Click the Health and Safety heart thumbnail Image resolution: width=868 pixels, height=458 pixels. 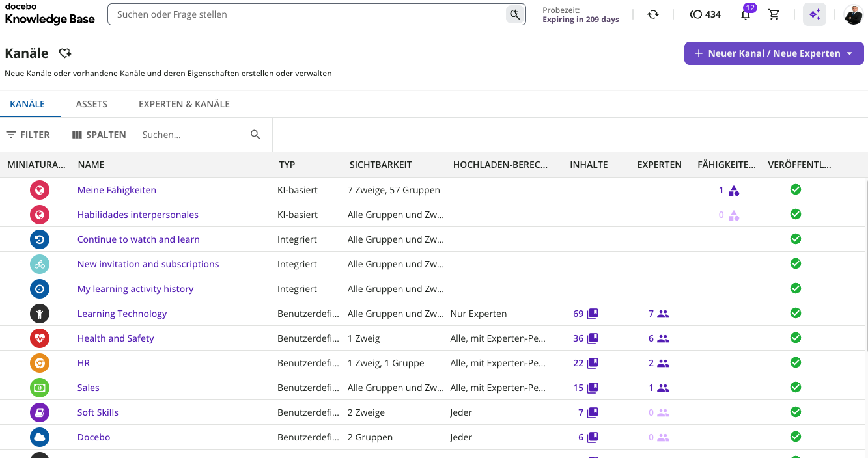click(x=40, y=338)
